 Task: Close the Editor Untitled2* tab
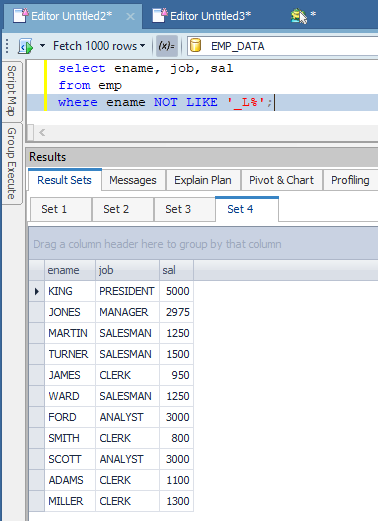(x=130, y=16)
